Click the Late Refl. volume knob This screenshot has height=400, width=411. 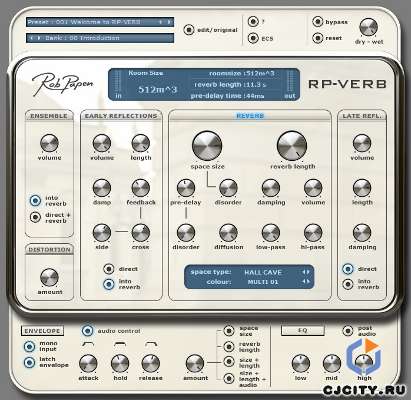pyautogui.click(x=362, y=143)
